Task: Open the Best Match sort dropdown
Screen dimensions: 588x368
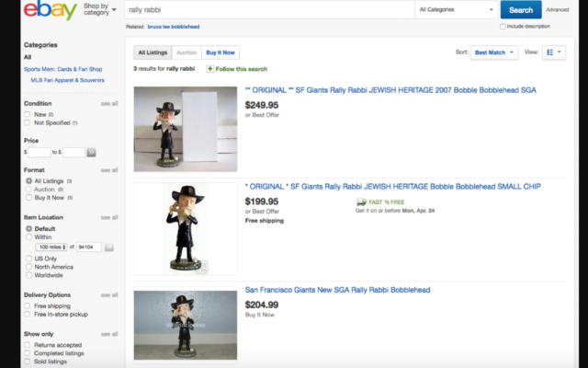Action: [x=494, y=52]
